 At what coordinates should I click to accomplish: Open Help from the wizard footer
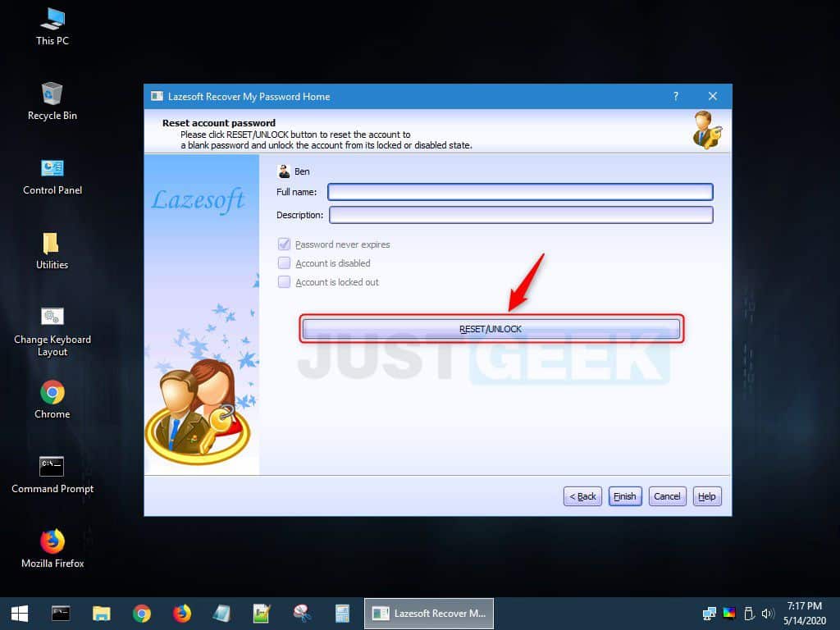707,496
